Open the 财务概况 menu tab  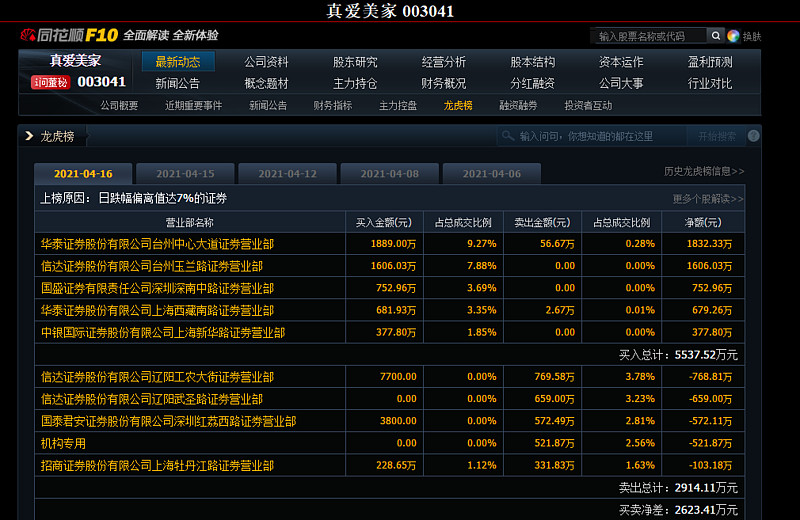tap(443, 83)
